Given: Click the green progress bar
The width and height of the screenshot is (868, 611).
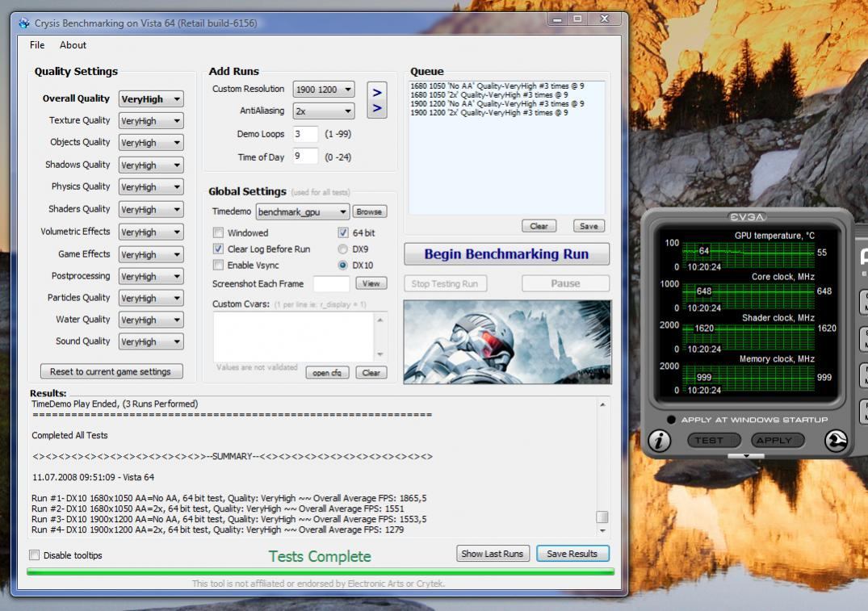Looking at the screenshot, I should coord(321,571).
